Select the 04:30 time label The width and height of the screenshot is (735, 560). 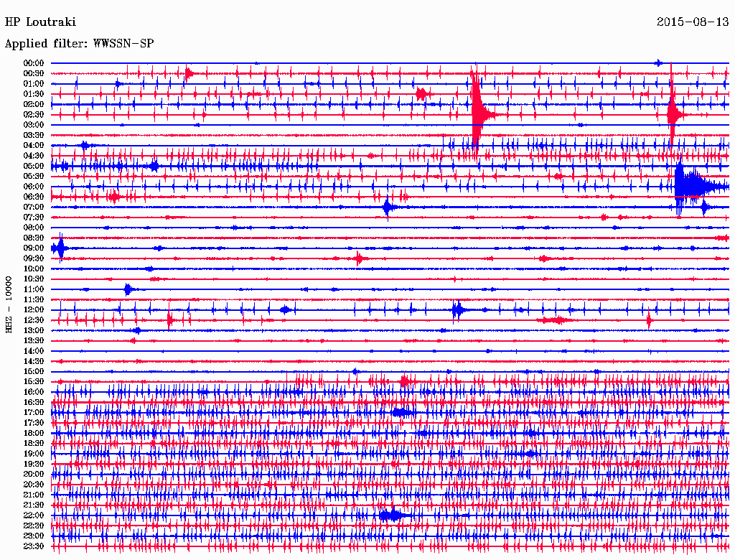pyautogui.click(x=34, y=156)
